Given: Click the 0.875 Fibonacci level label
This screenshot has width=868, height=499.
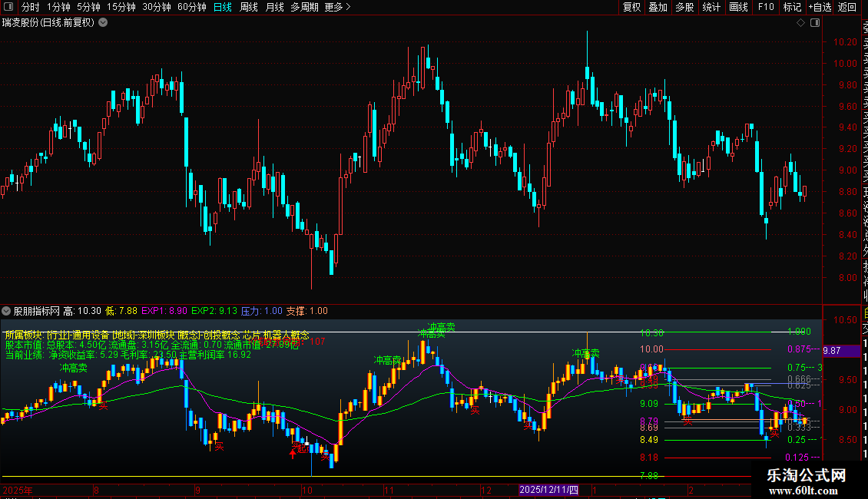Looking at the screenshot, I should (x=797, y=349).
